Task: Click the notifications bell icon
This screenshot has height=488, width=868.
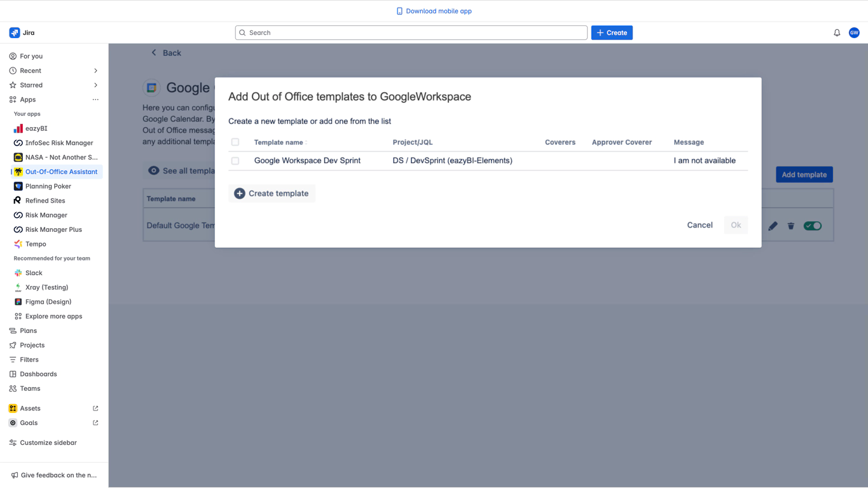Action: pos(837,33)
